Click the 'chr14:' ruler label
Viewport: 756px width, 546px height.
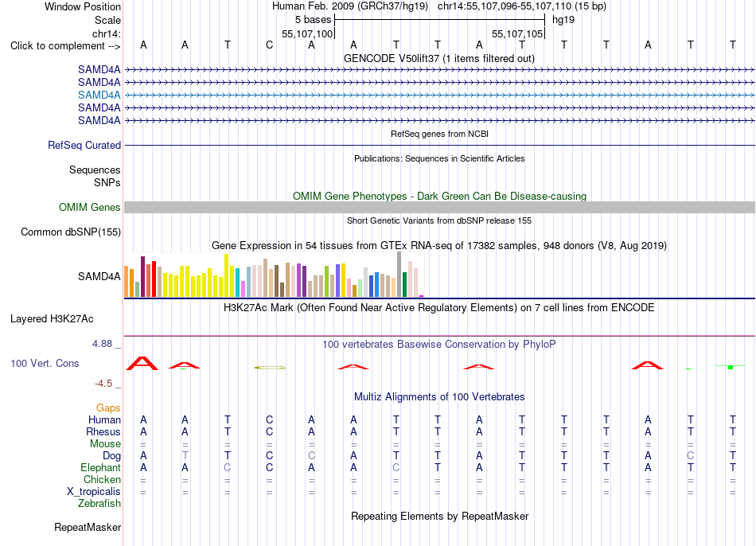pos(107,33)
